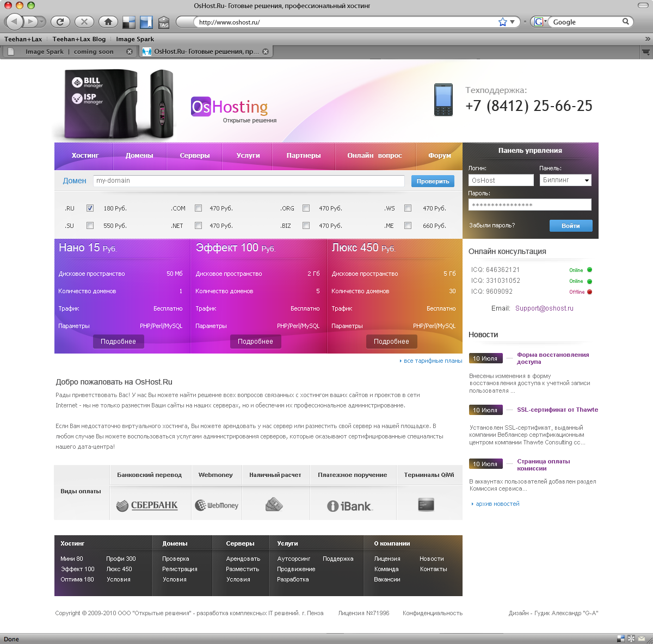This screenshot has width=653, height=644.
Task: Go to browser Home page
Action: 108,22
